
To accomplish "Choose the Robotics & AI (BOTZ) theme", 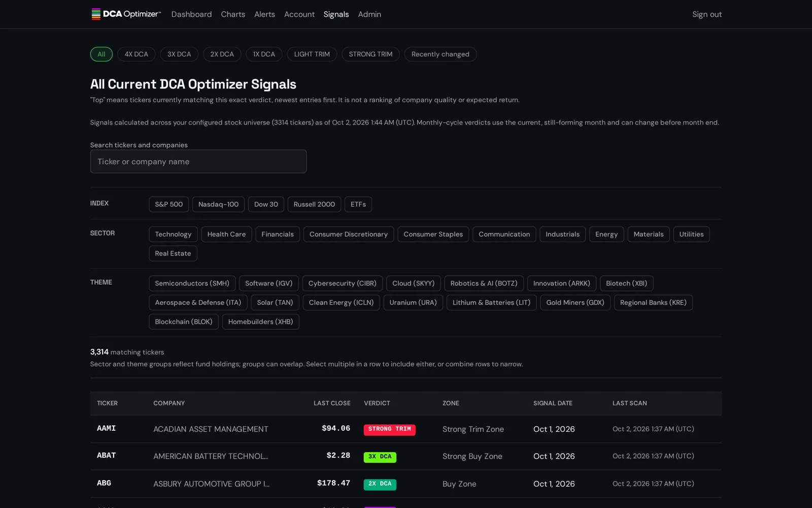I will click(484, 283).
